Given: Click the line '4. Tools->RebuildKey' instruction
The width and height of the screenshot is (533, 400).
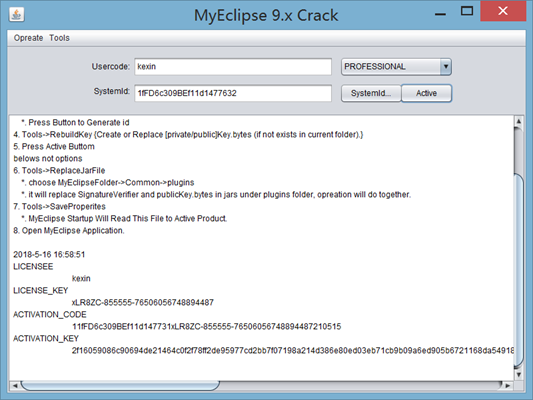Looking at the screenshot, I should 188,135.
